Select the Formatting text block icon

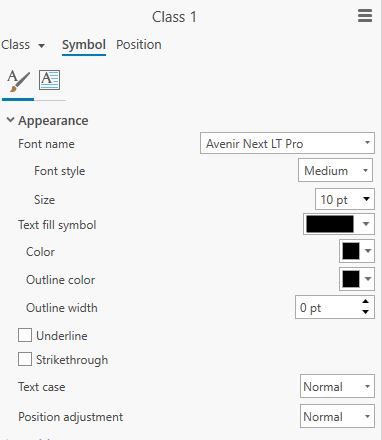pos(49,80)
